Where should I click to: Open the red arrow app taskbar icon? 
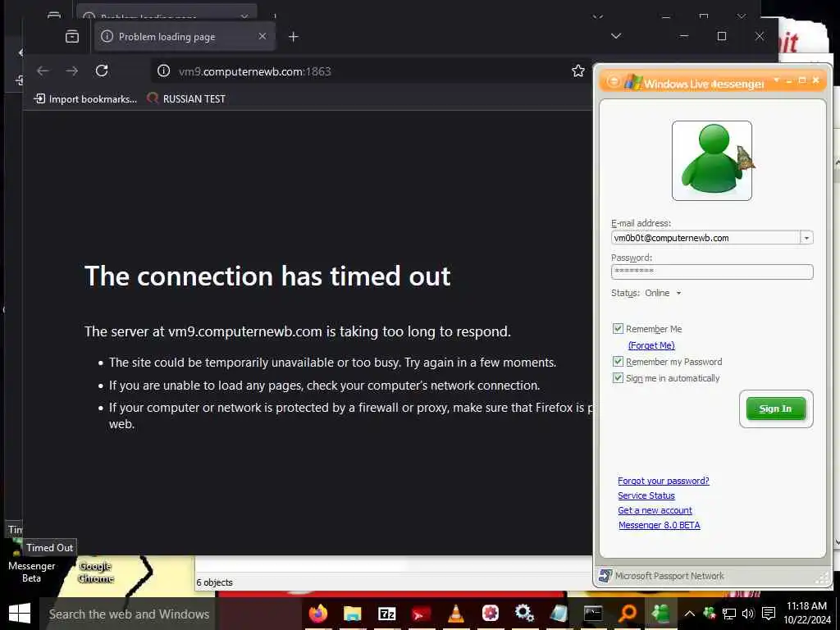point(421,614)
